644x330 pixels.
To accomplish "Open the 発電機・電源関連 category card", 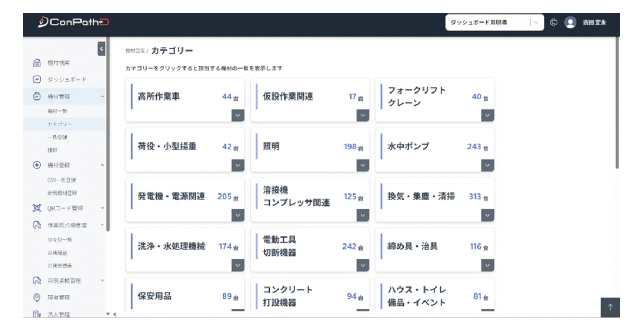I will tap(177, 197).
